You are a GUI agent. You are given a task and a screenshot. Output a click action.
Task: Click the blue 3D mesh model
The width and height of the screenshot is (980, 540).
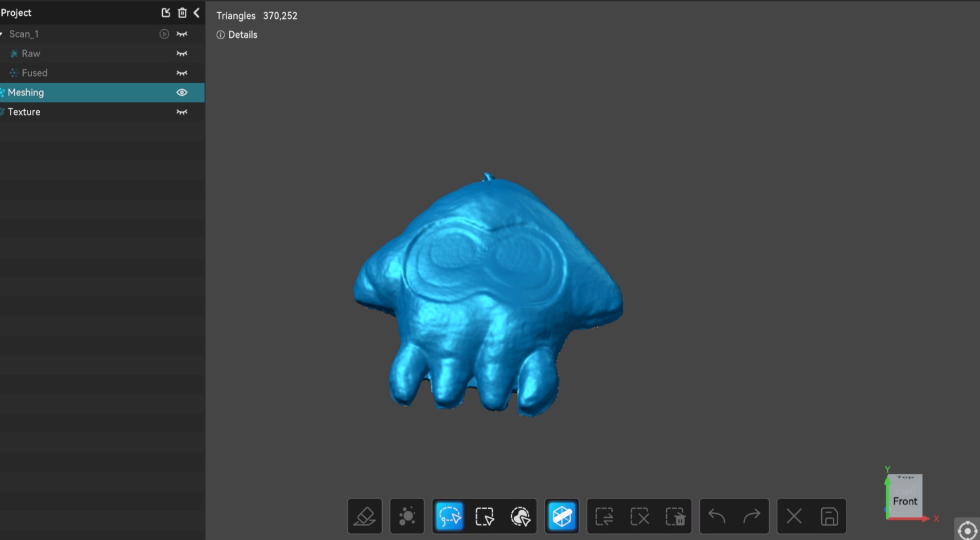488,295
